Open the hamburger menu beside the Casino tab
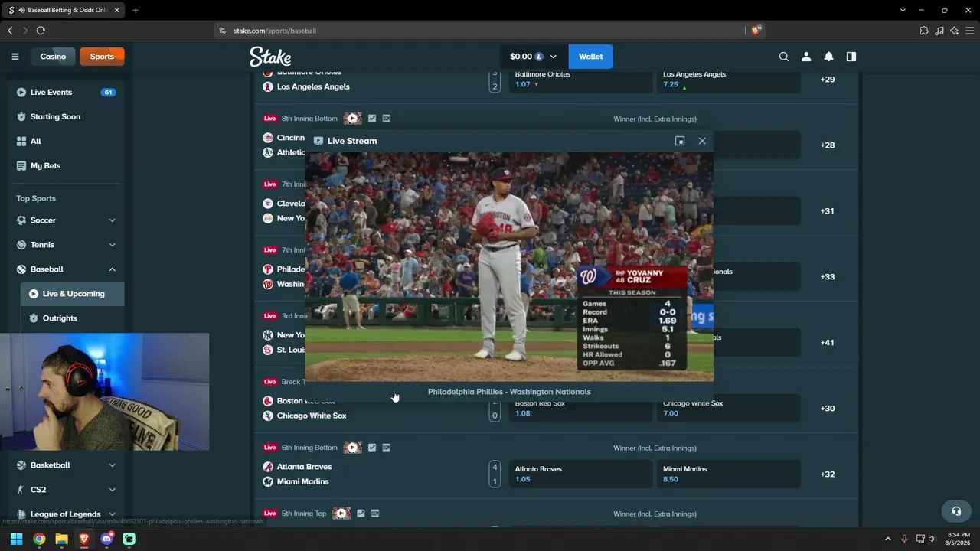The width and height of the screenshot is (980, 551). click(15, 57)
